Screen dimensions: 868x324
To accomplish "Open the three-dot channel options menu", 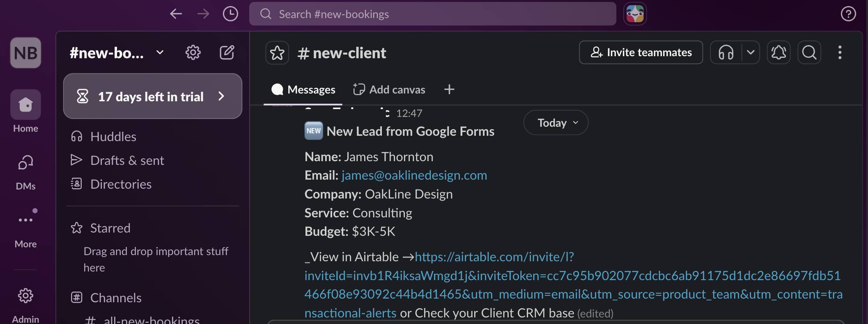I will click(840, 52).
